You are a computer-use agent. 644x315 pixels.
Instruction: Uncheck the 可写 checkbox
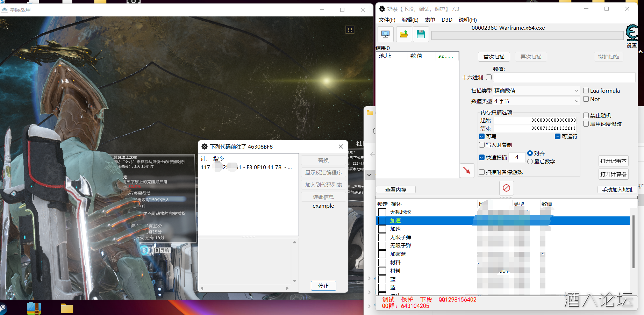coord(482,136)
